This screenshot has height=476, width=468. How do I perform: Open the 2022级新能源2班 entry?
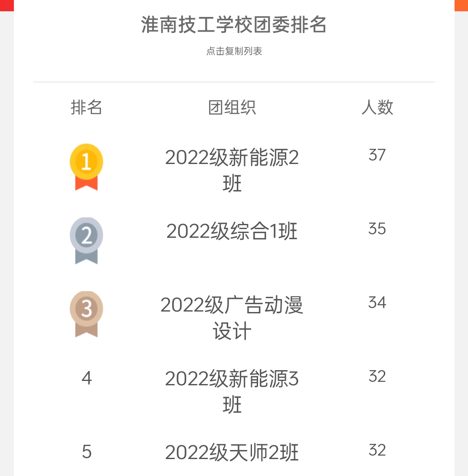pos(232,170)
